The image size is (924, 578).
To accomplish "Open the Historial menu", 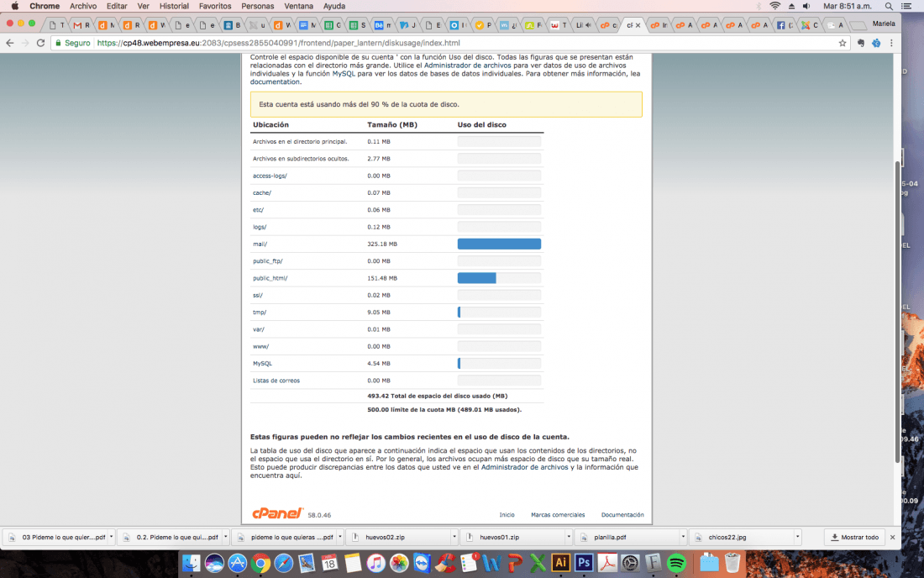I will (174, 6).
